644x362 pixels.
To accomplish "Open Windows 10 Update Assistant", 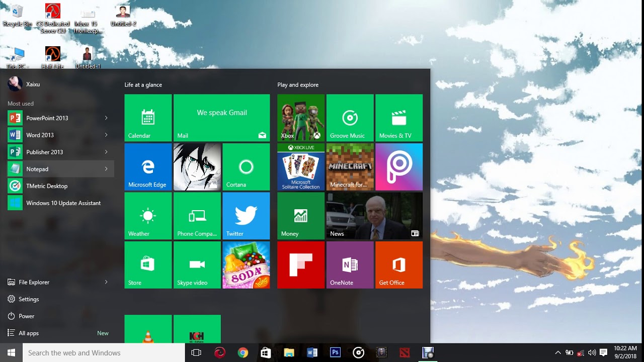I will [61, 203].
